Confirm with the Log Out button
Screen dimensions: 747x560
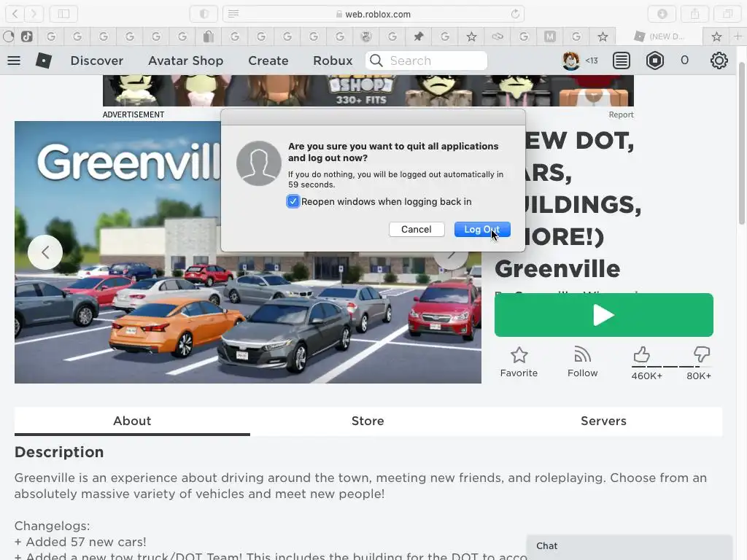pyautogui.click(x=482, y=229)
